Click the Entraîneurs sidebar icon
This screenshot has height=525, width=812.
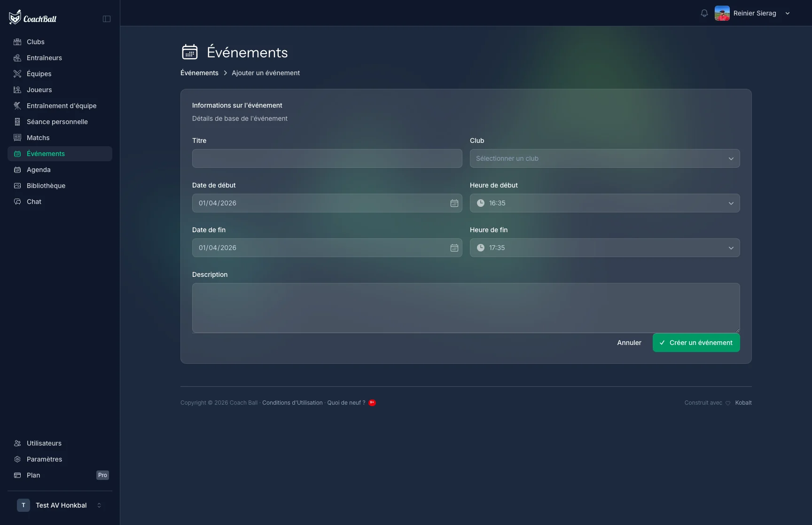pyautogui.click(x=17, y=58)
